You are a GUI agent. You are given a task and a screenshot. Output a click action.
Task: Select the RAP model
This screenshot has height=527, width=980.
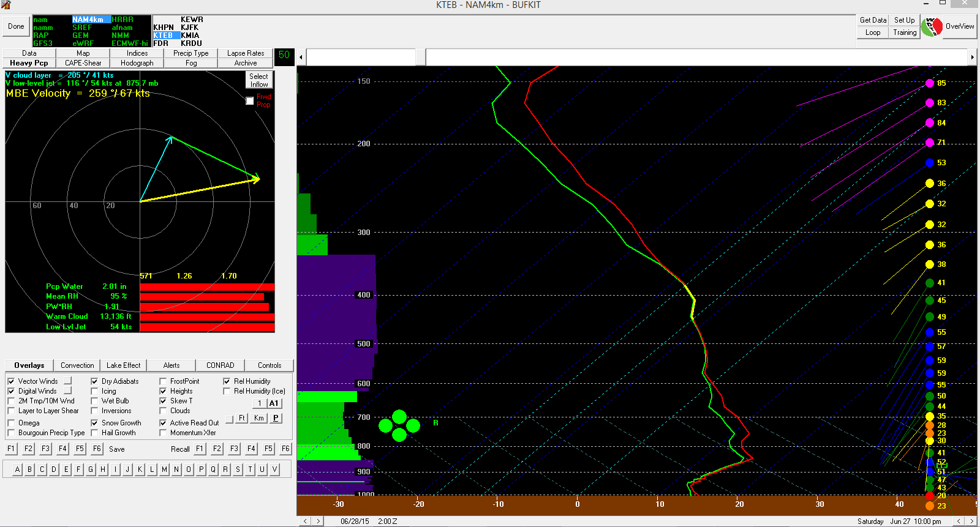point(41,36)
